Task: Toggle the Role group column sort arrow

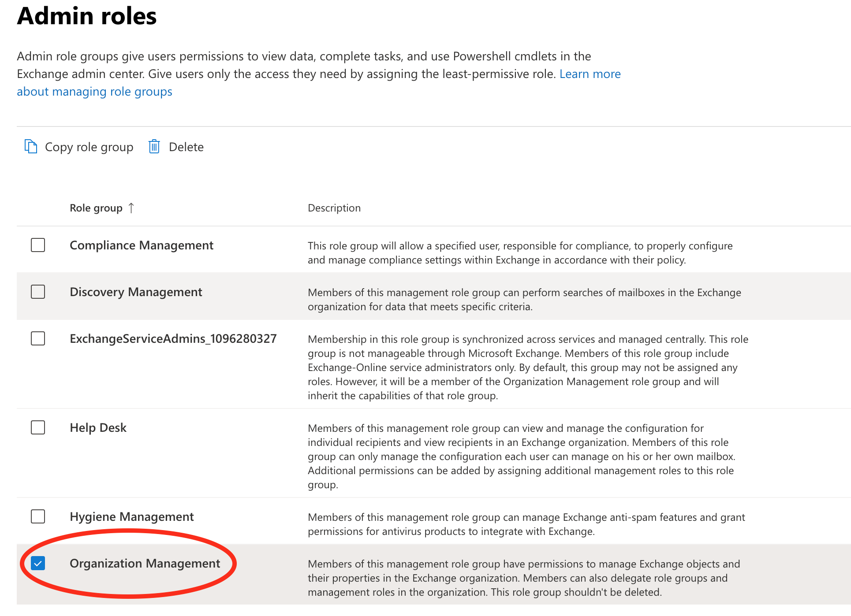Action: click(131, 208)
